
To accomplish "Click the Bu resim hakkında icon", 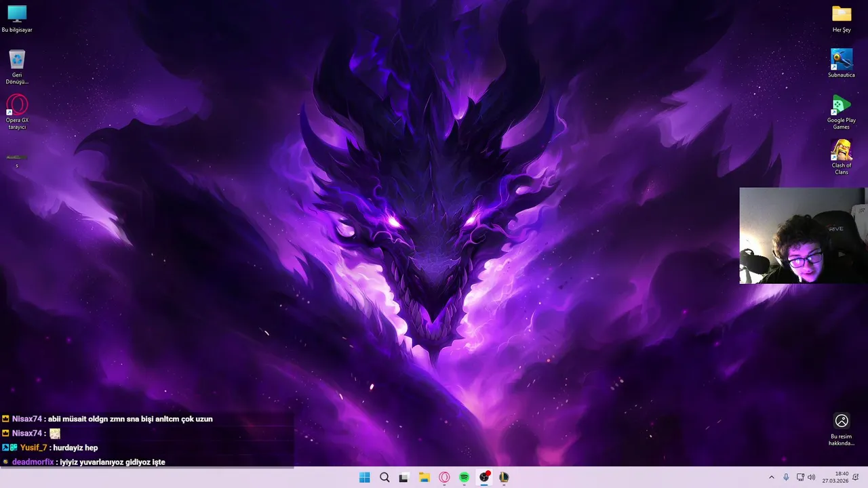I will tap(842, 430).
